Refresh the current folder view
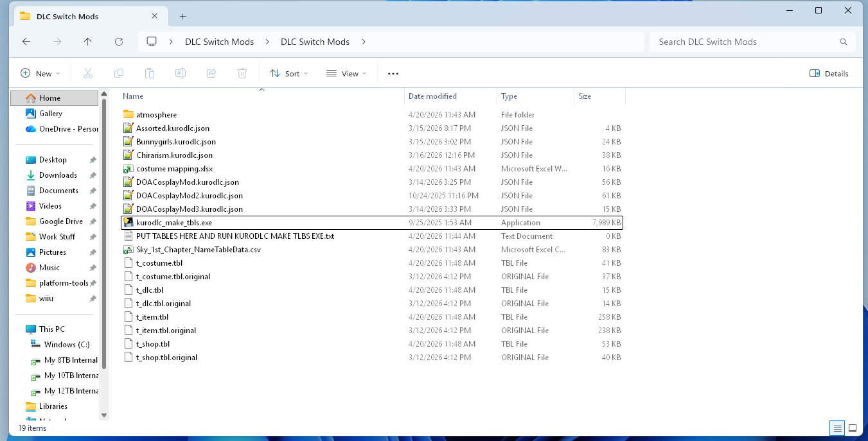 [119, 42]
